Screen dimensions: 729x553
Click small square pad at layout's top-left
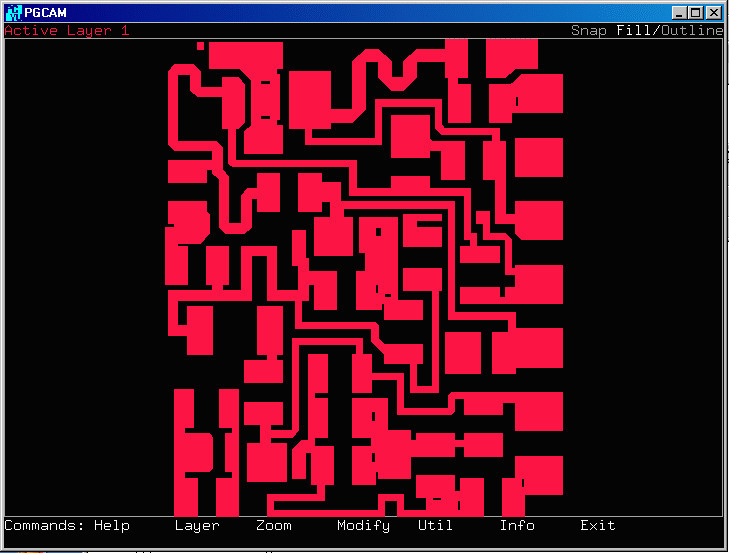click(201, 46)
